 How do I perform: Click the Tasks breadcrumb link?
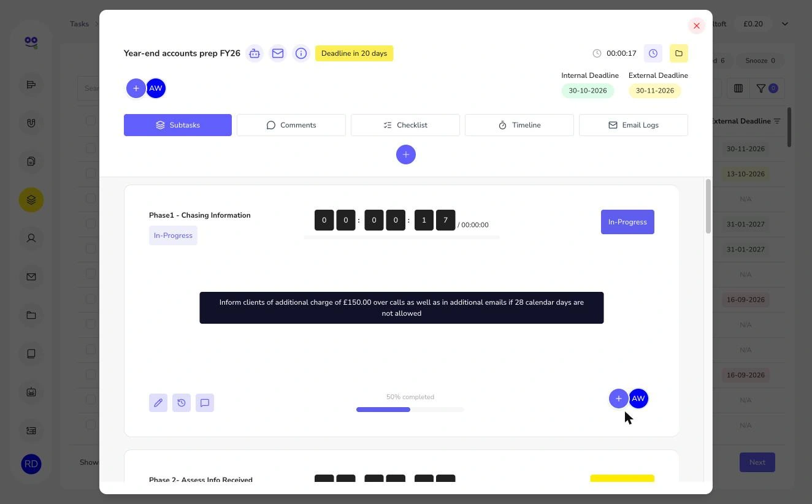[79, 24]
